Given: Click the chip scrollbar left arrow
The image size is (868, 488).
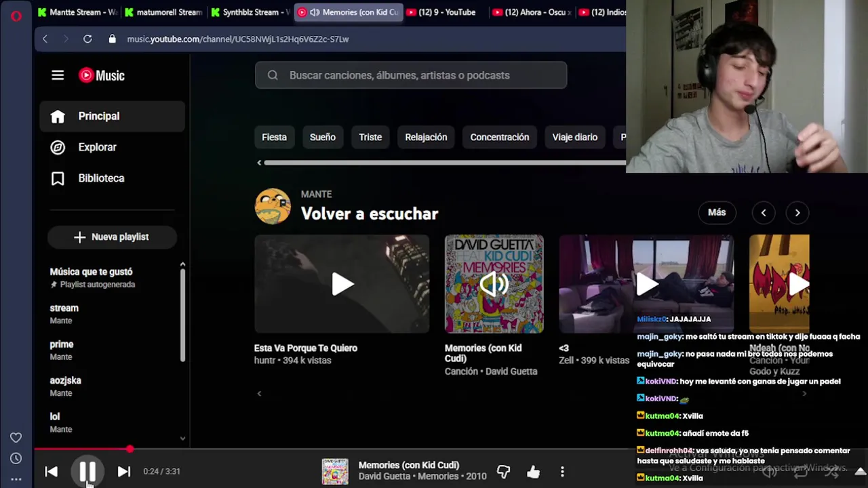Looking at the screenshot, I should (x=259, y=163).
